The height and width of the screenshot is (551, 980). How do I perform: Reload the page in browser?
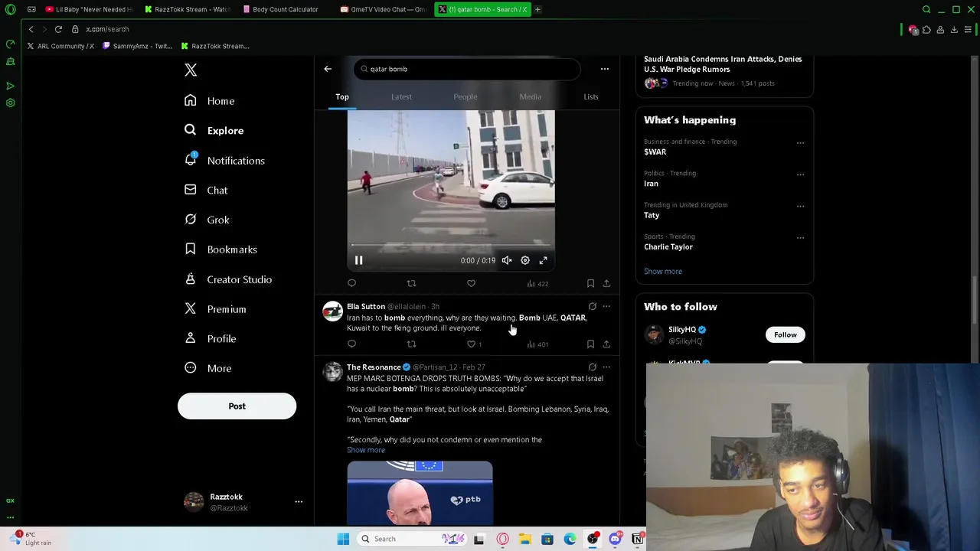[x=58, y=29]
